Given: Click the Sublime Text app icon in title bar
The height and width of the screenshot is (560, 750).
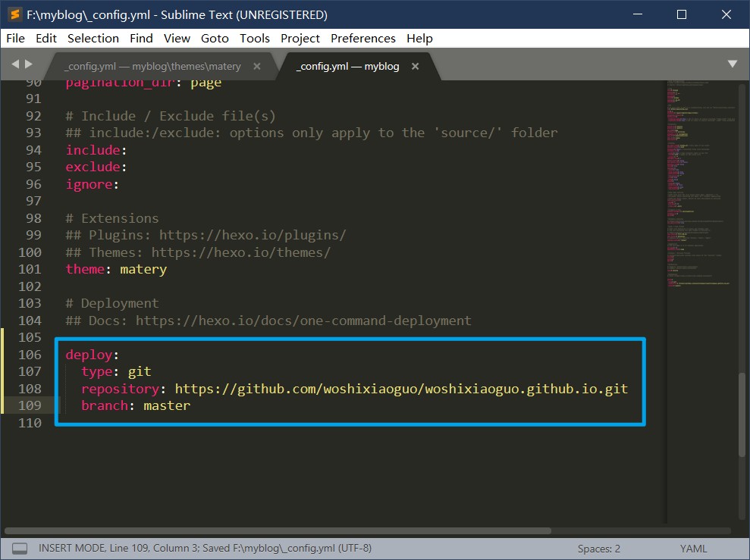Looking at the screenshot, I should 15,15.
